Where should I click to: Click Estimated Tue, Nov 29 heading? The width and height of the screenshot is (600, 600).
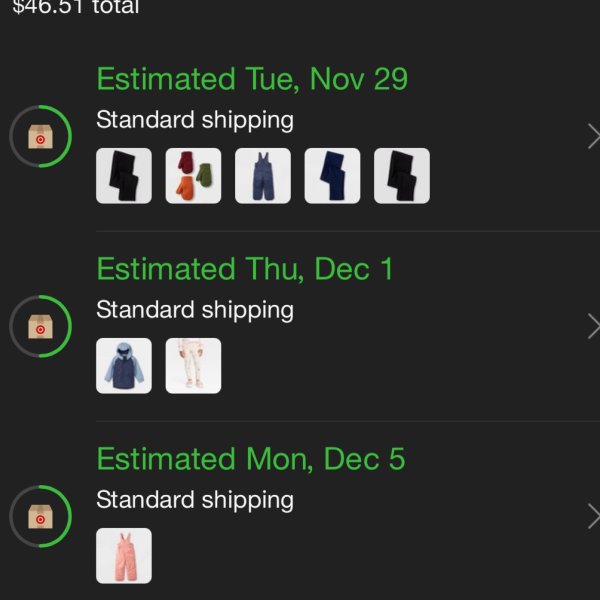pos(252,79)
